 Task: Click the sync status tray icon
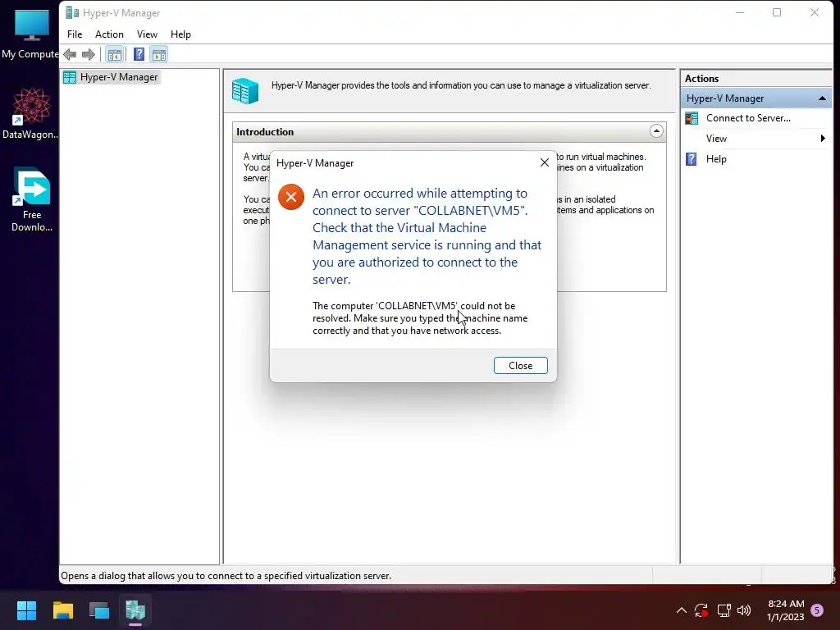coord(701,610)
